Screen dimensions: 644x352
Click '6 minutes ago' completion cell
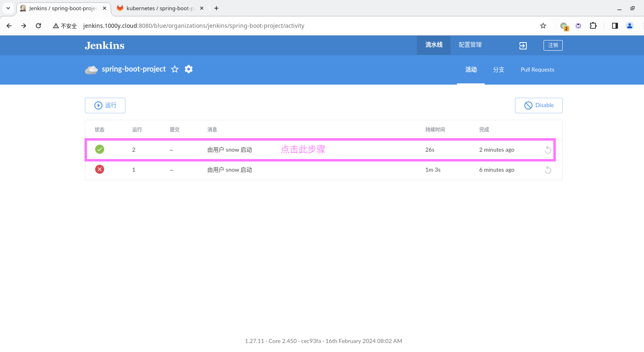(497, 170)
